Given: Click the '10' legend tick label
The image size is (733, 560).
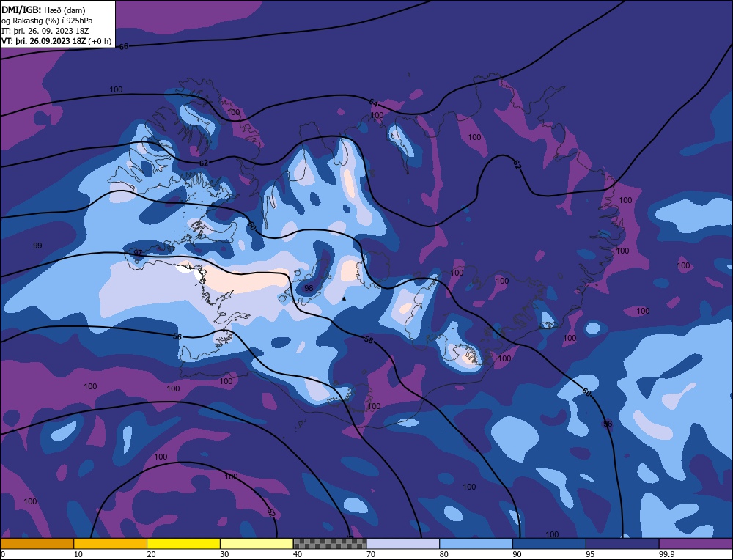Looking at the screenshot, I should click(x=78, y=554).
